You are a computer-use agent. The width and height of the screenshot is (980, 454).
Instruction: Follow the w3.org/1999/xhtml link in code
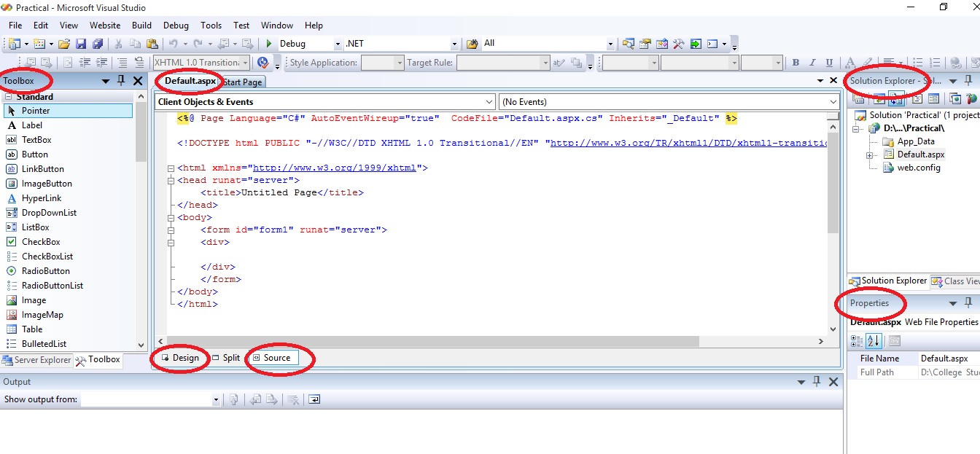334,168
